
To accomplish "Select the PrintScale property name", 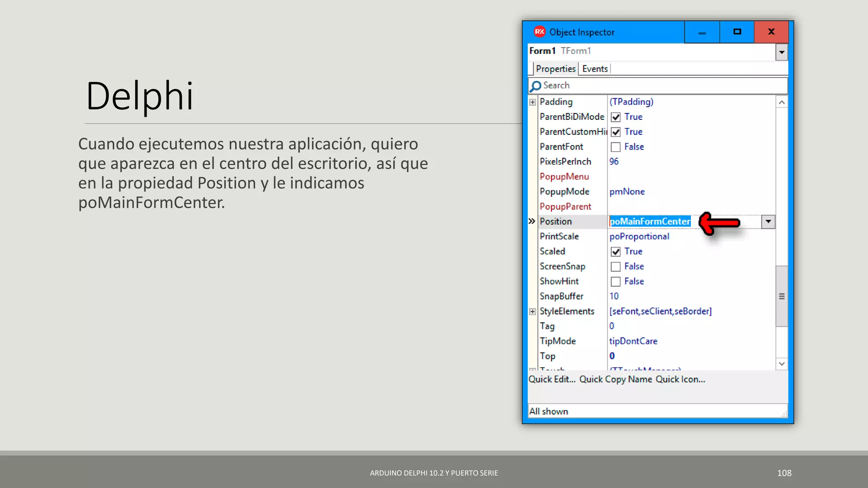I will 559,236.
